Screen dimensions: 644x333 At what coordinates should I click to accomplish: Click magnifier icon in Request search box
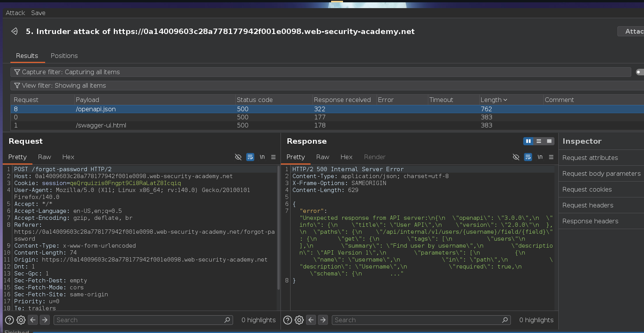coord(227,320)
